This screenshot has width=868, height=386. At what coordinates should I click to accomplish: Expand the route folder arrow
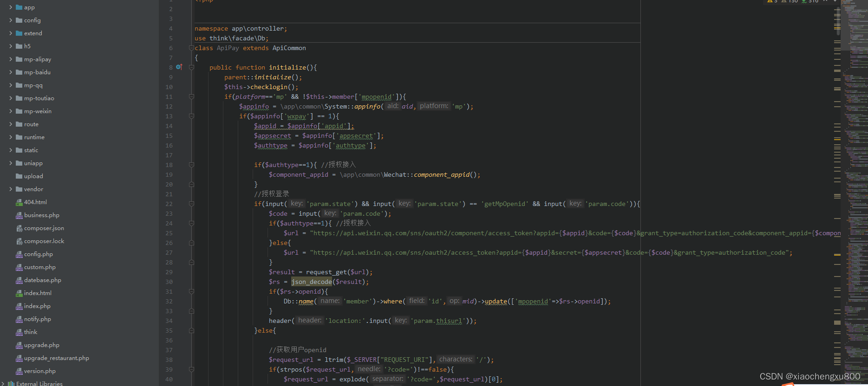point(11,124)
